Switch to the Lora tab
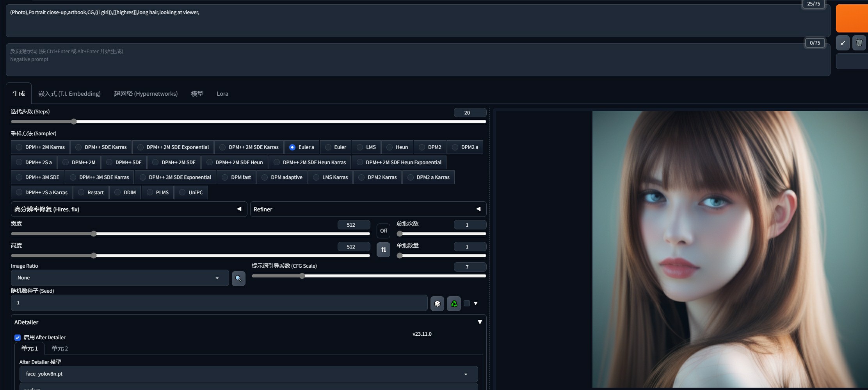The width and height of the screenshot is (868, 390). point(222,94)
